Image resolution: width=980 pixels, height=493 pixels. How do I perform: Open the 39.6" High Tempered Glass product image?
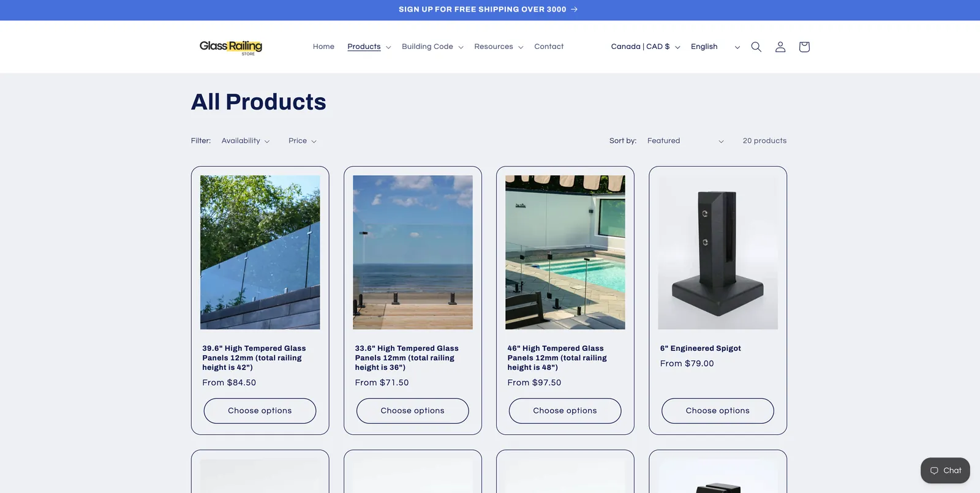260,252
